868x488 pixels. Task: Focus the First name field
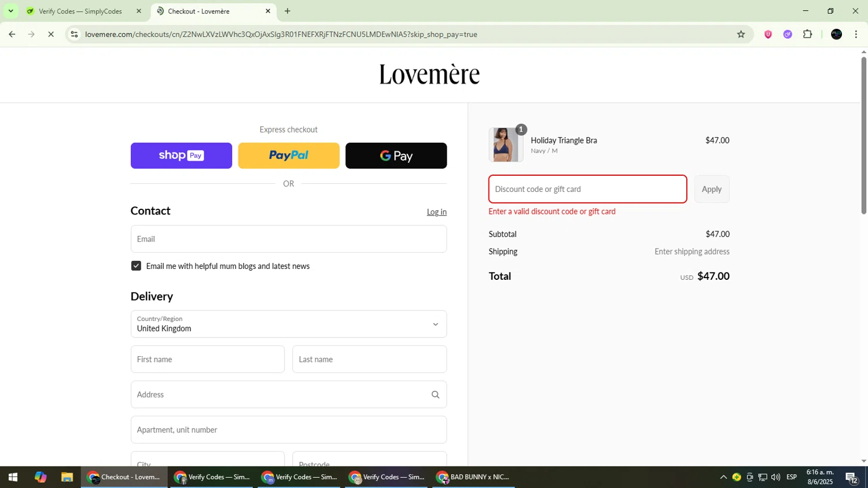pyautogui.click(x=207, y=359)
